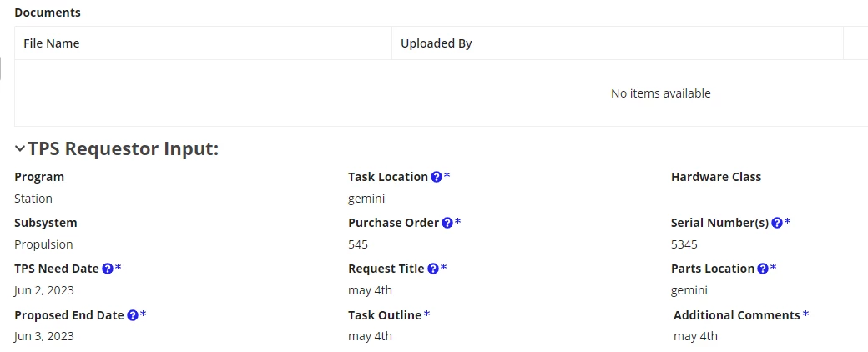
Task: Open the Purchase Order help icon
Action: coord(447,223)
